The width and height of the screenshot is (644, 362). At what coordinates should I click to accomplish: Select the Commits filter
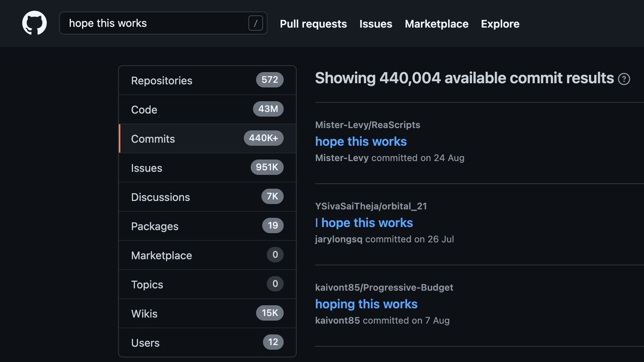207,139
